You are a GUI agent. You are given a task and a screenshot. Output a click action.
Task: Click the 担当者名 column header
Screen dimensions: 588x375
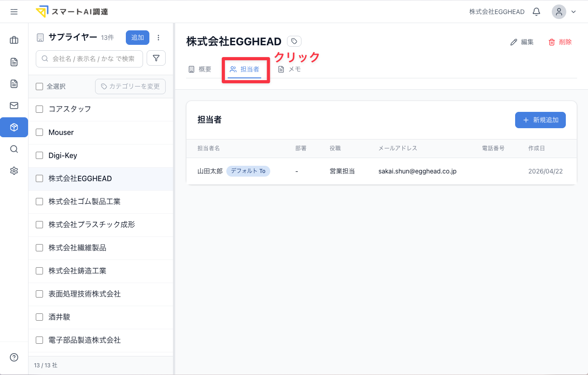coord(209,148)
